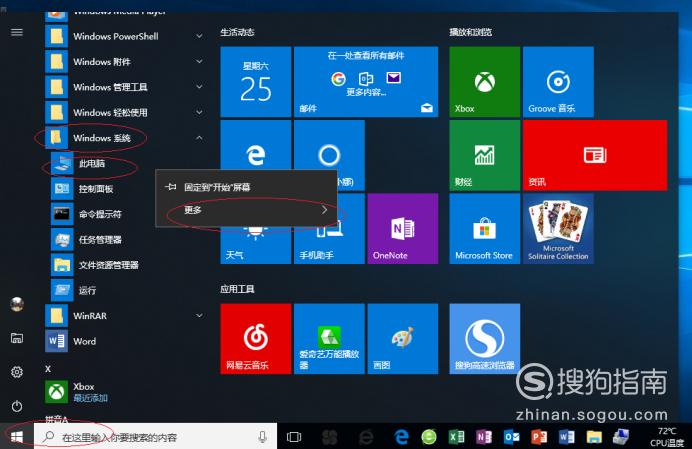Viewport: 692px width, 449px height.
Task: Open Microsoft Solitaire Collection tile
Action: coord(558,229)
